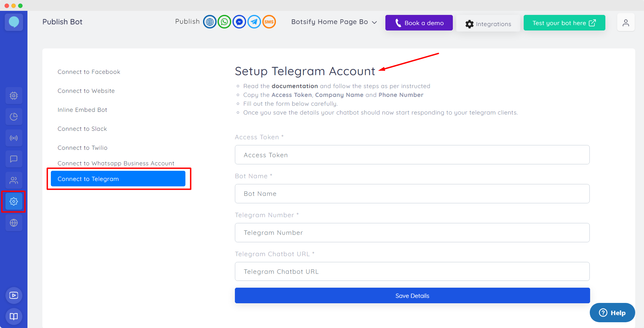Click the Telegram publish icon
The image size is (644, 328).
pos(254,22)
